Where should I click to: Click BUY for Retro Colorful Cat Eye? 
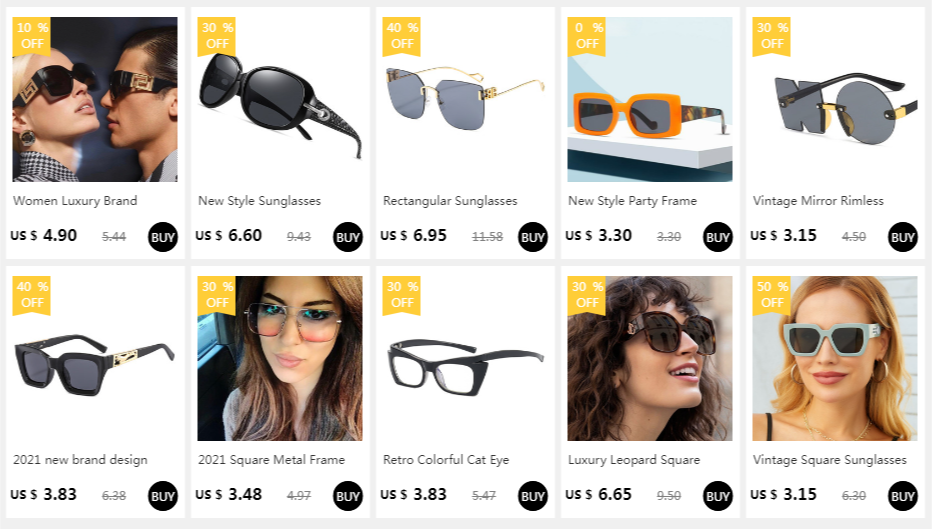point(533,496)
